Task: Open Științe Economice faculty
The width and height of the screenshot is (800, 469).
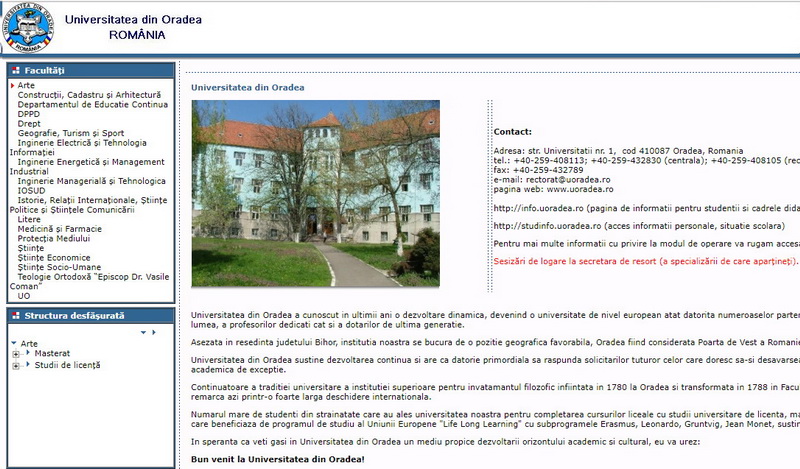Action: (x=54, y=258)
